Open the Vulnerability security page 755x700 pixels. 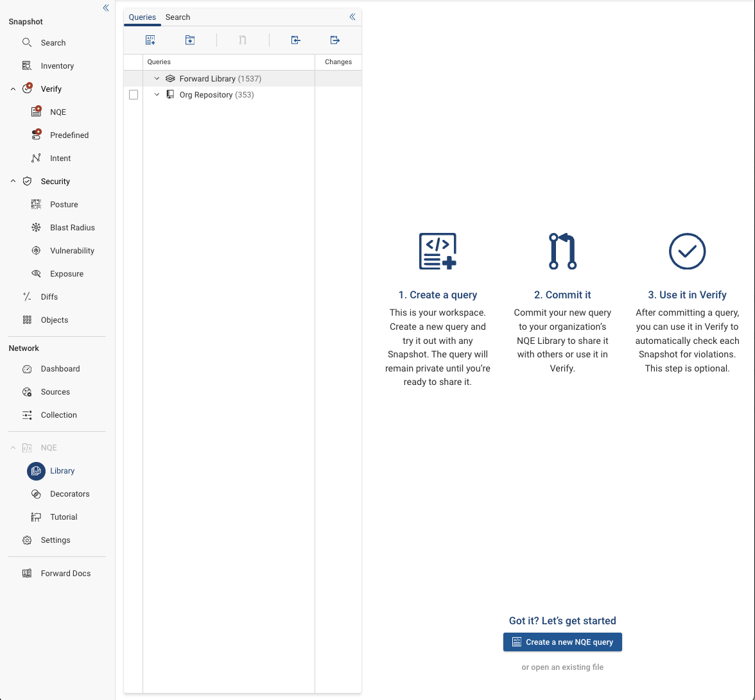click(72, 251)
